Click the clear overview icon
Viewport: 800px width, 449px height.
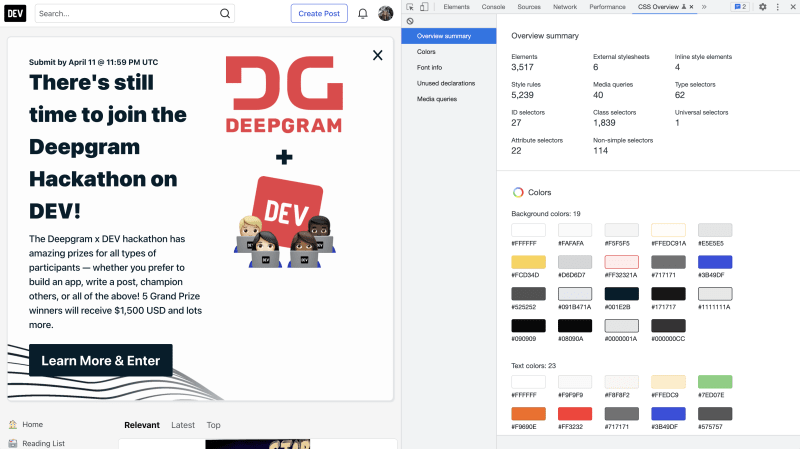click(x=410, y=21)
